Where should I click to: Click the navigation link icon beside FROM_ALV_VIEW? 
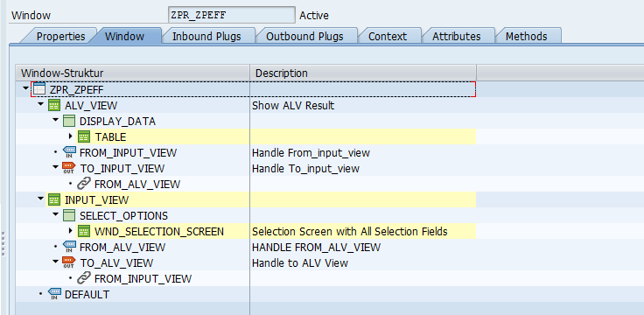84,184
